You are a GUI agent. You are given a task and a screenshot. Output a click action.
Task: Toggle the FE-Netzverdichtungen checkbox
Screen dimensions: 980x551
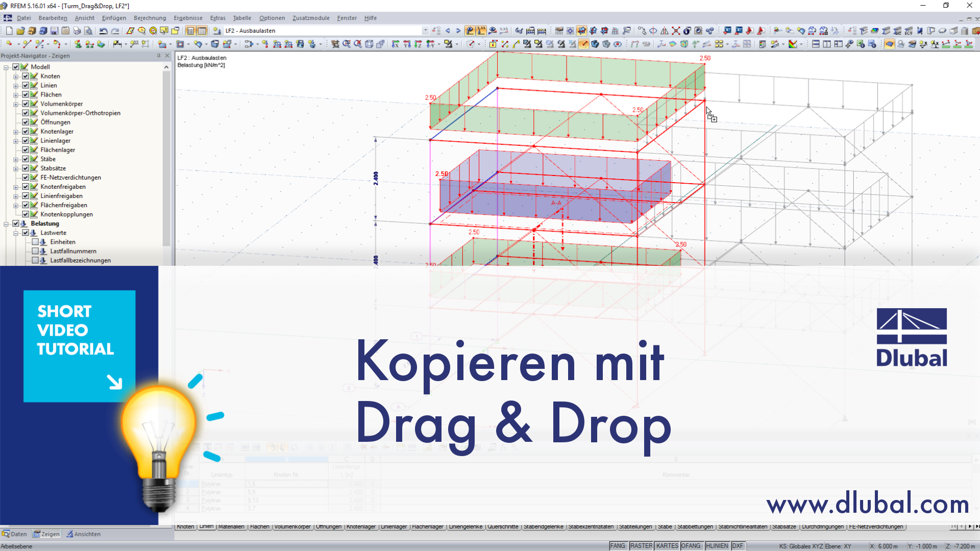pos(26,177)
